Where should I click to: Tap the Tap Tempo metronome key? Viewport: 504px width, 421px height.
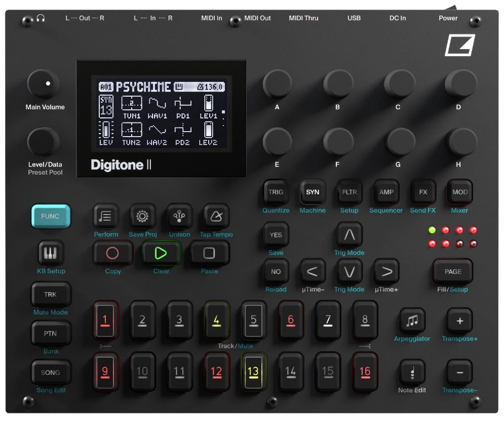coord(216,216)
